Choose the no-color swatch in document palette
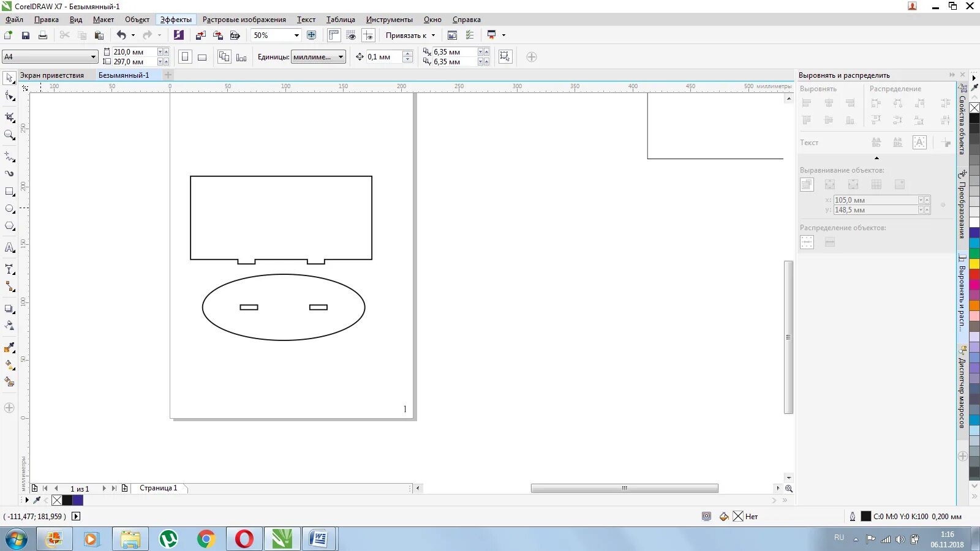Viewport: 980px width, 551px height. 57,500
